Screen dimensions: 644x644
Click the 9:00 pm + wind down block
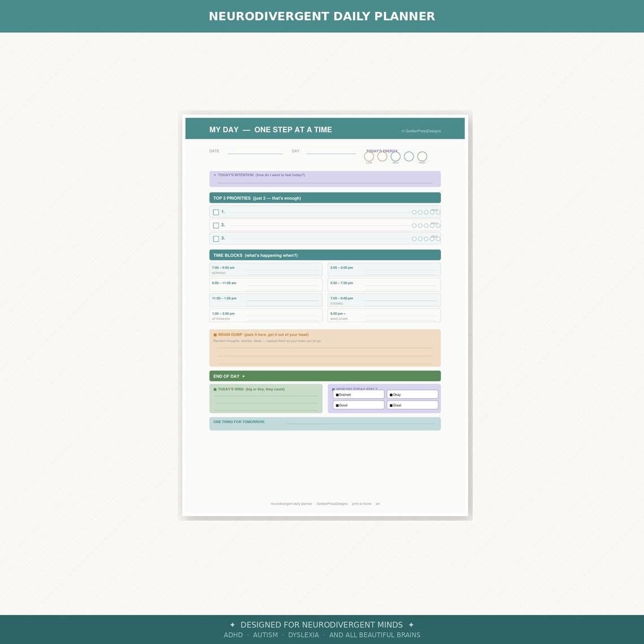[384, 315]
